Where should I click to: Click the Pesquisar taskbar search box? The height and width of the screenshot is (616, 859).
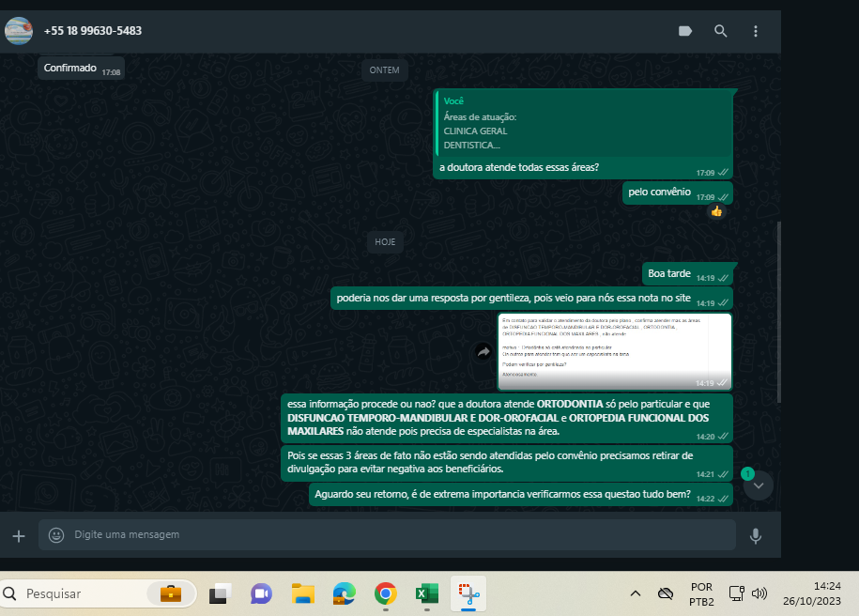84,593
